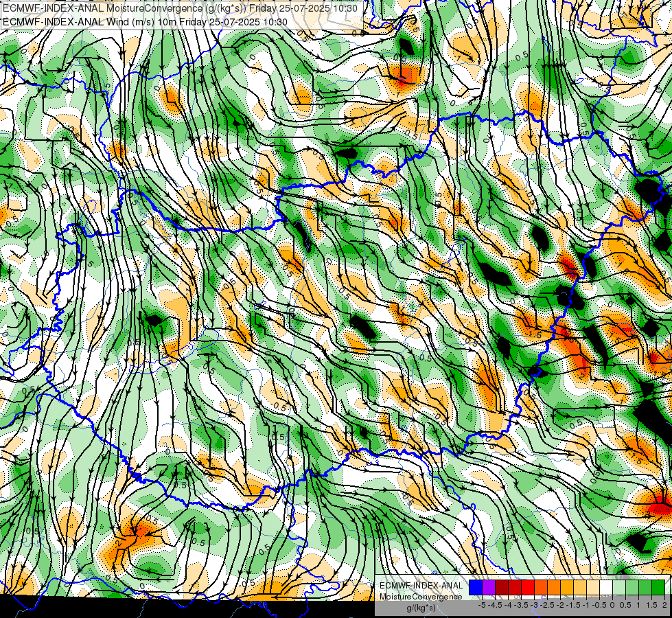
Task: Pick the light orange swatch between -1.5 and -1
Action: (x=580, y=588)
